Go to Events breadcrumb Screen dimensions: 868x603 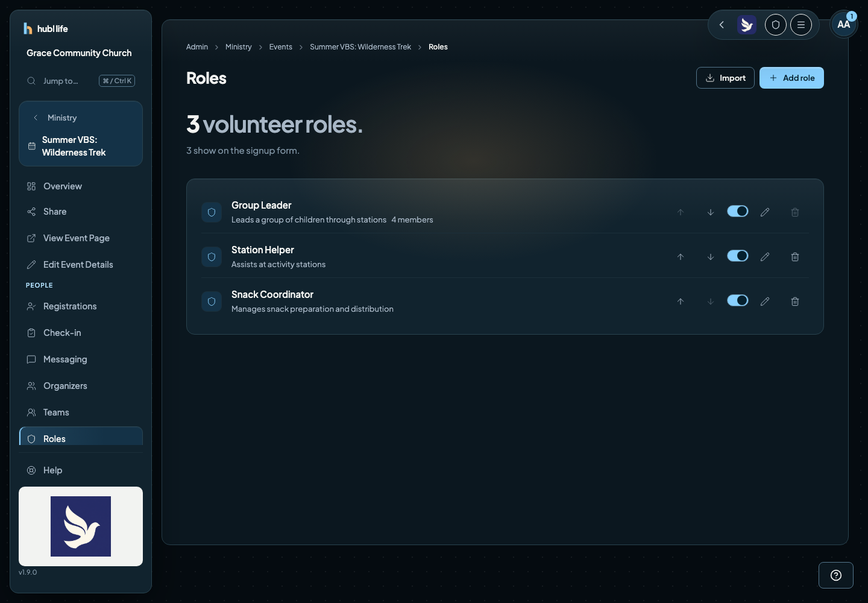(x=281, y=47)
